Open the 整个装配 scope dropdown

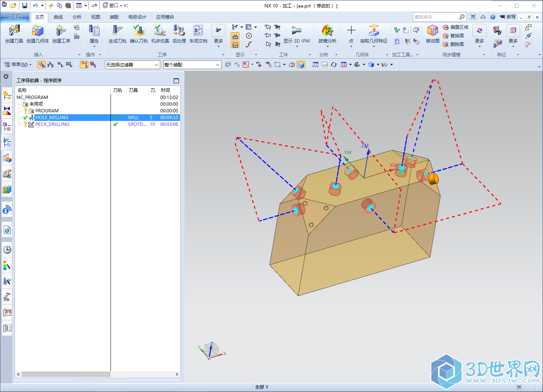click(192, 65)
